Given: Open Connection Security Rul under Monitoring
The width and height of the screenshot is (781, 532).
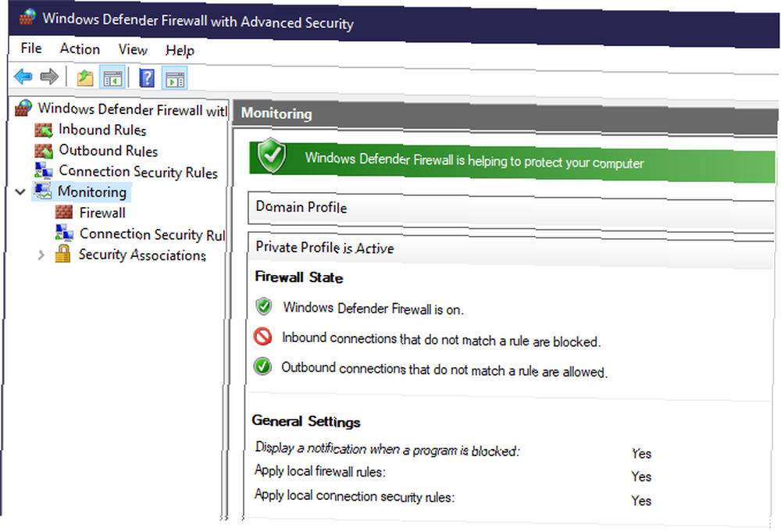Looking at the screenshot, I should (x=152, y=234).
